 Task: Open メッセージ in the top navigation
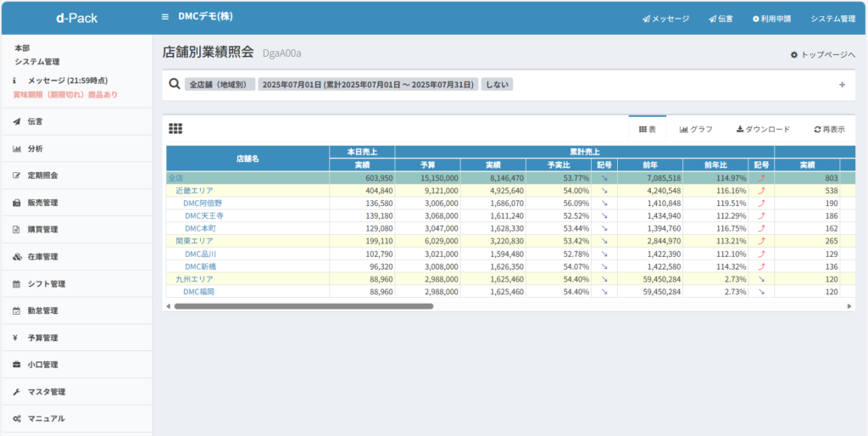[665, 18]
